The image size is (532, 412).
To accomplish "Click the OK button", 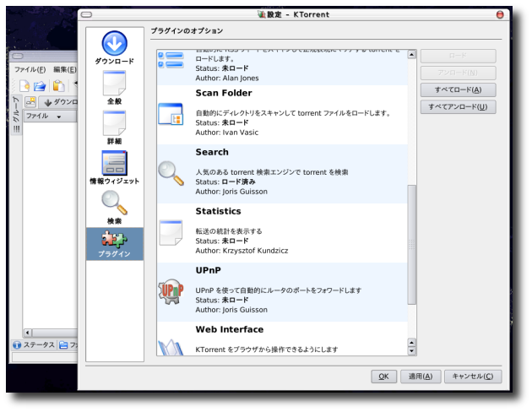I will [383, 377].
